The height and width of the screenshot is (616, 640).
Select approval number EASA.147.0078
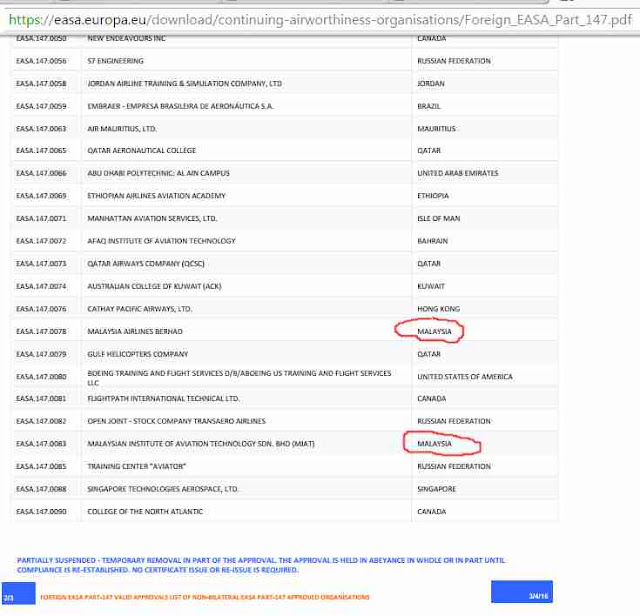[41, 331]
